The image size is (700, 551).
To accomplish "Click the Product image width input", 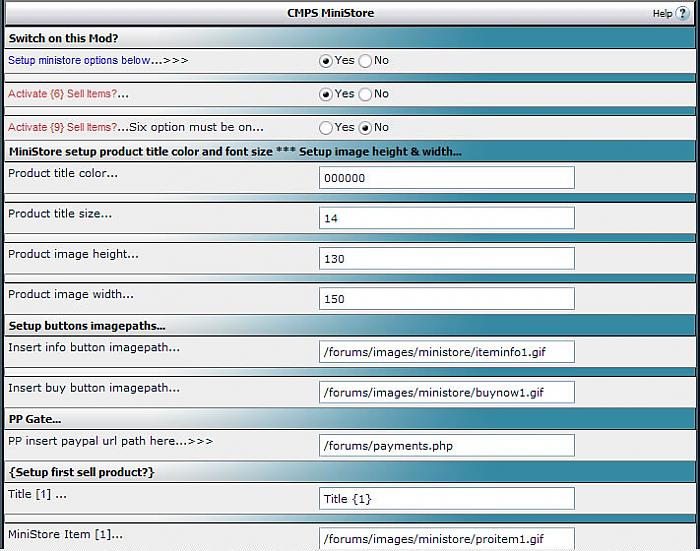I will pos(446,299).
